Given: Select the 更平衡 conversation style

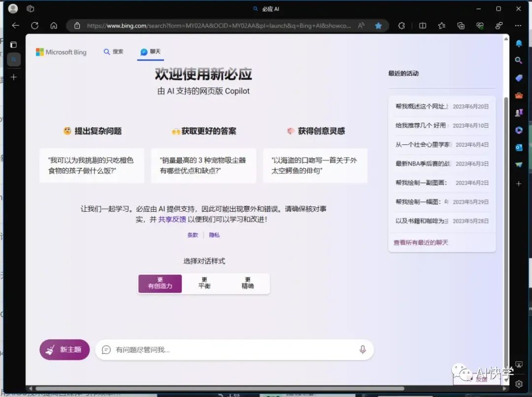Looking at the screenshot, I should pos(204,283).
